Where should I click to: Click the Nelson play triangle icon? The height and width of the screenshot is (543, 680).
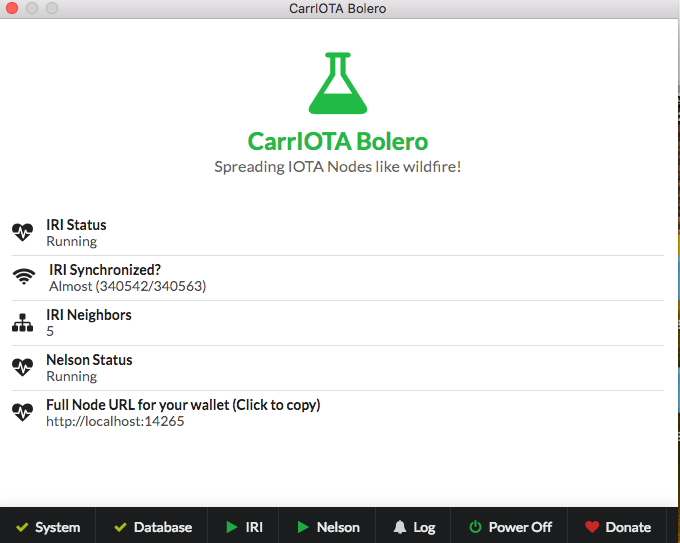coord(303,527)
